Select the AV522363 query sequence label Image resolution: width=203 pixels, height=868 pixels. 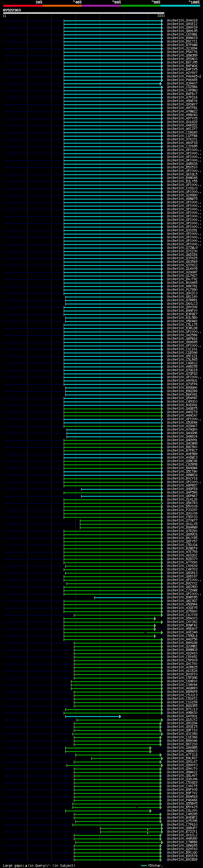12,10
